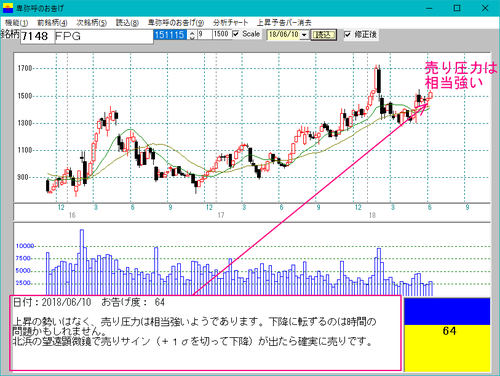Go to previous stock via 前銘柄(4)

tap(52, 23)
